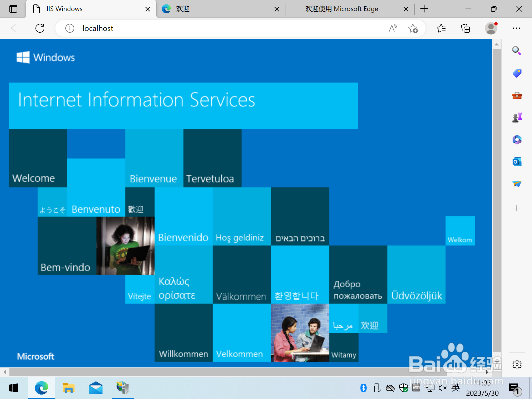The height and width of the screenshot is (399, 532).
Task: Open IIS Manager from taskbar
Action: pos(123,388)
